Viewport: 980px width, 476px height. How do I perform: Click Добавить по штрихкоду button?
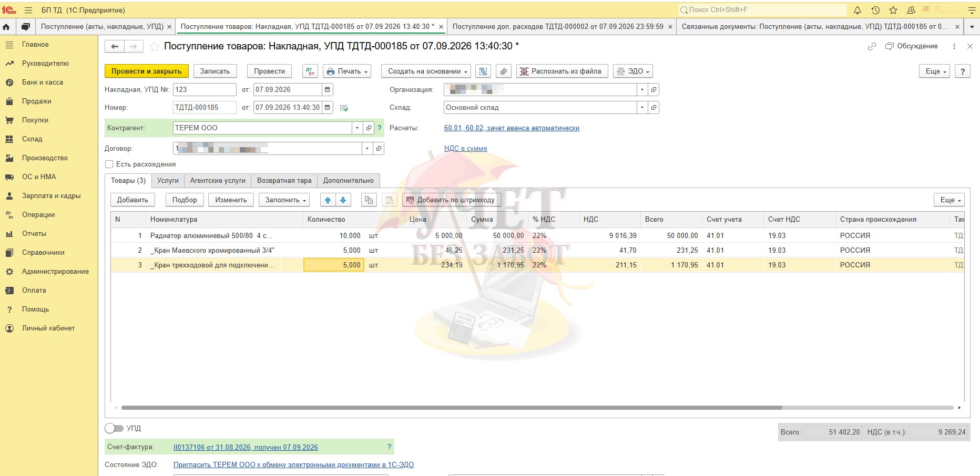click(452, 200)
